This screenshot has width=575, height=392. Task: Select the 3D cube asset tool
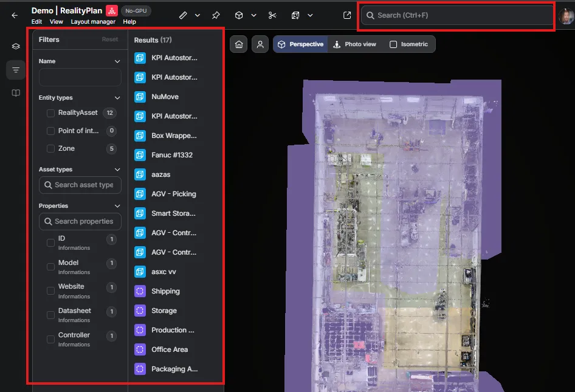(x=239, y=15)
